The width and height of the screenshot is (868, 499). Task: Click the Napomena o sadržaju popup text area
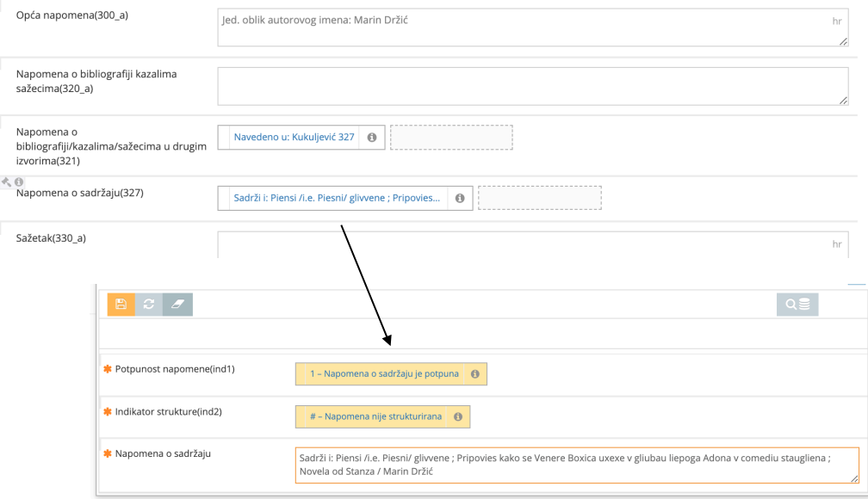click(x=575, y=465)
